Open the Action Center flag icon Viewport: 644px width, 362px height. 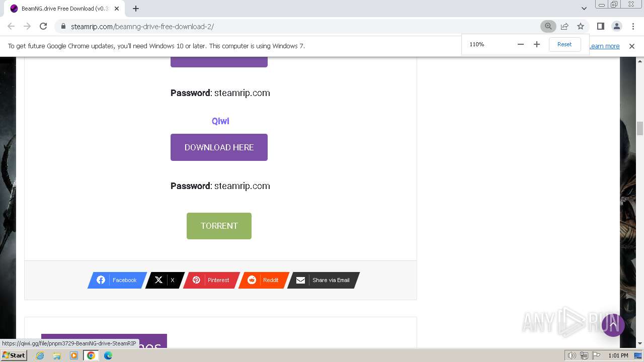[595, 355]
